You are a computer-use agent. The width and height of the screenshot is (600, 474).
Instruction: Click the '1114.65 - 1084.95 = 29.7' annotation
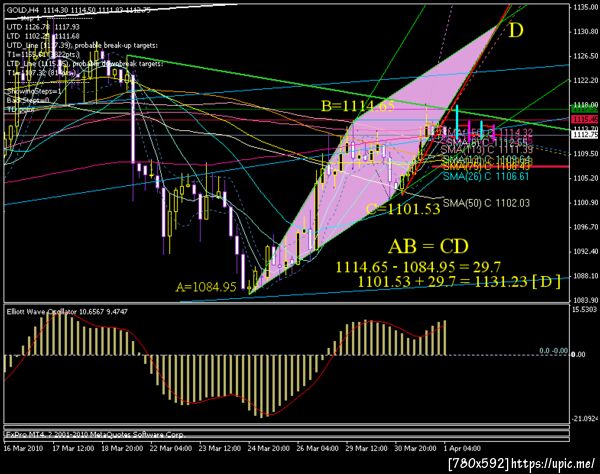point(418,267)
